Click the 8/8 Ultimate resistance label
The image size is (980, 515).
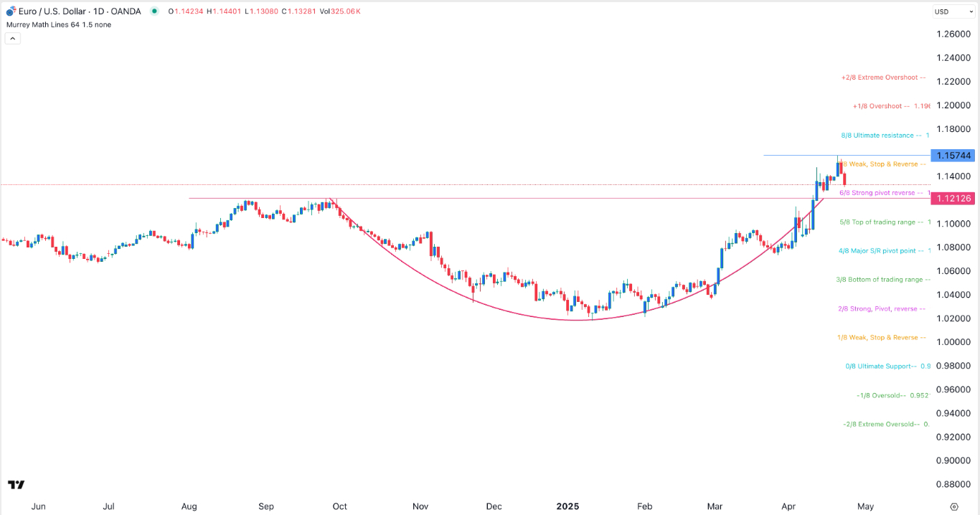tap(885, 135)
